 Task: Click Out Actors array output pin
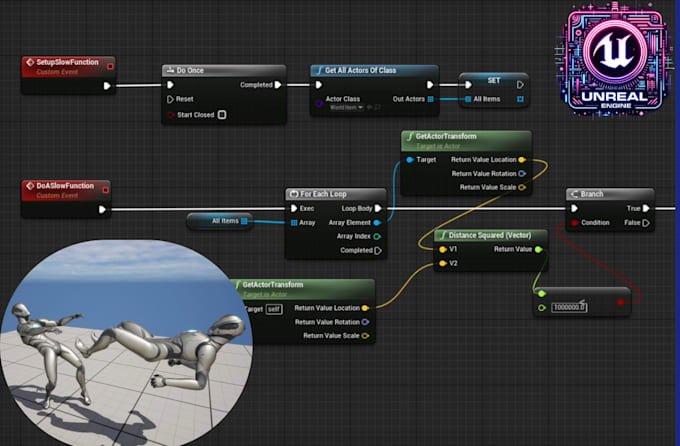click(x=430, y=99)
